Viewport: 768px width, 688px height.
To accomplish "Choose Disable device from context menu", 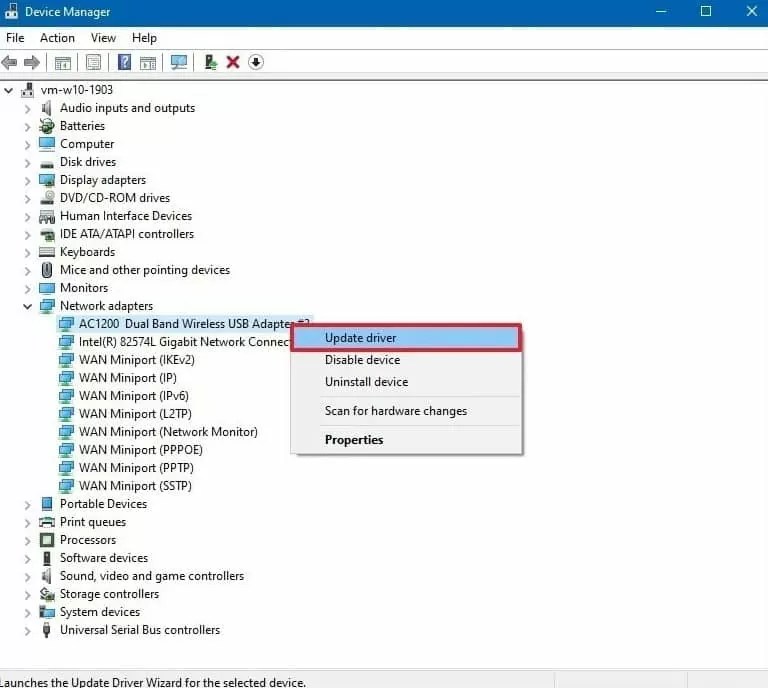I will tap(406, 360).
